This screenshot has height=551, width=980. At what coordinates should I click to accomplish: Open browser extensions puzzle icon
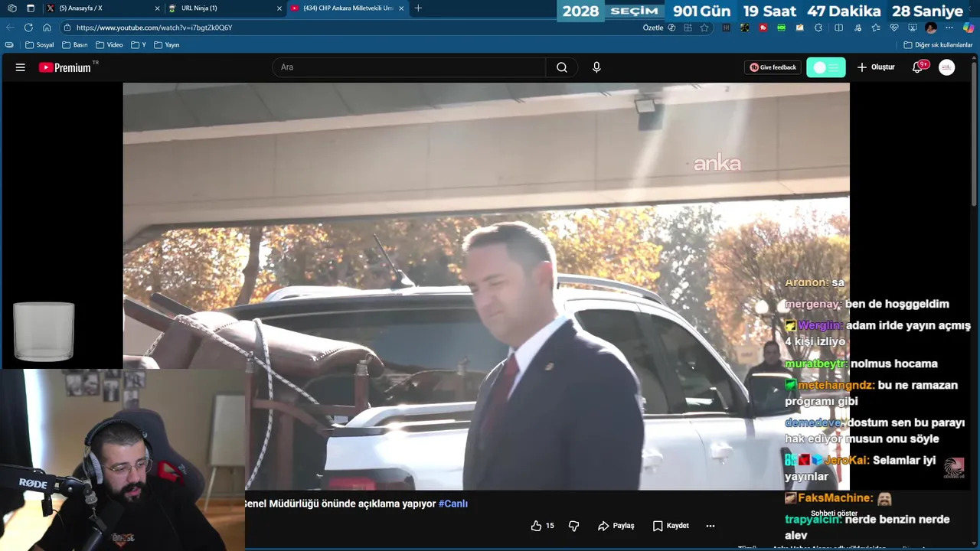click(x=818, y=28)
